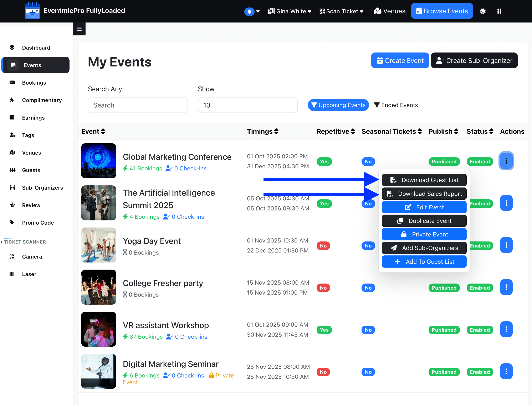The width and height of the screenshot is (532, 405).
Task: Sort by Timings column
Action: tap(262, 131)
